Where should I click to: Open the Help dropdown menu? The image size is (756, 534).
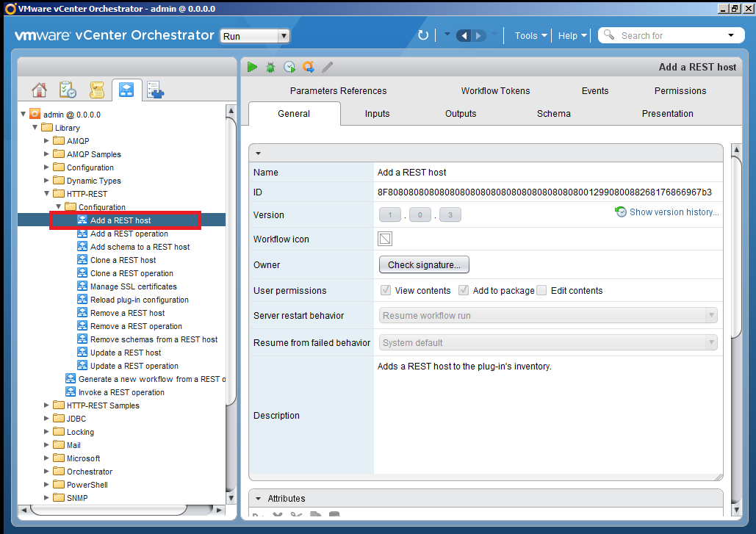572,36
